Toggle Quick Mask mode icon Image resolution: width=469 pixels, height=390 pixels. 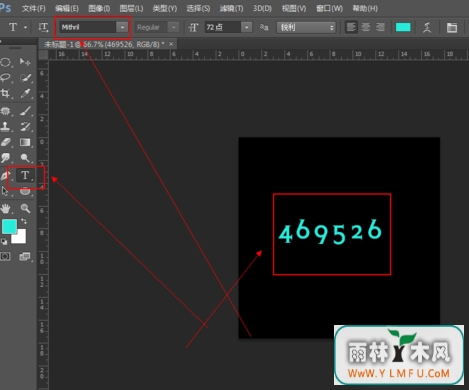coord(5,256)
